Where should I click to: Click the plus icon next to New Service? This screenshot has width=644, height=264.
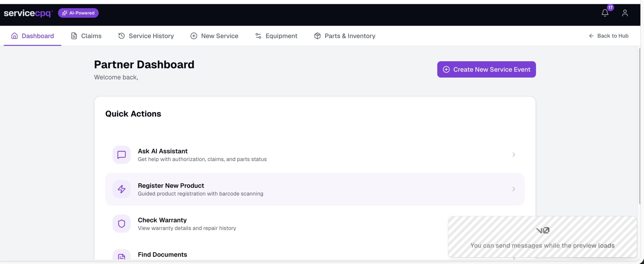click(193, 36)
